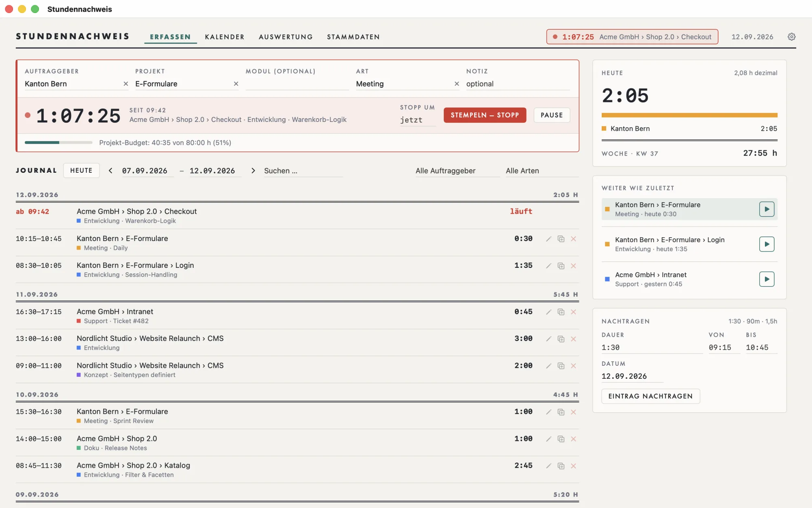
Task: Start timer for E-Formulare Login Entwicklung
Action: click(x=767, y=244)
